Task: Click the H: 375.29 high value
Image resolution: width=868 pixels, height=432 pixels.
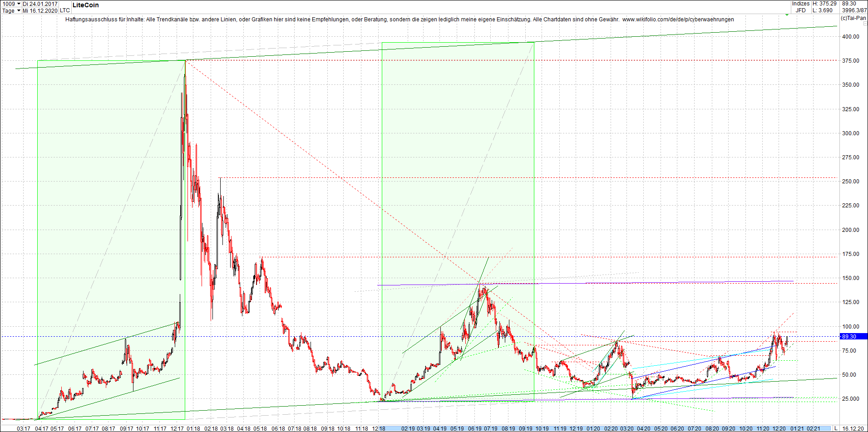Action: pos(824,4)
